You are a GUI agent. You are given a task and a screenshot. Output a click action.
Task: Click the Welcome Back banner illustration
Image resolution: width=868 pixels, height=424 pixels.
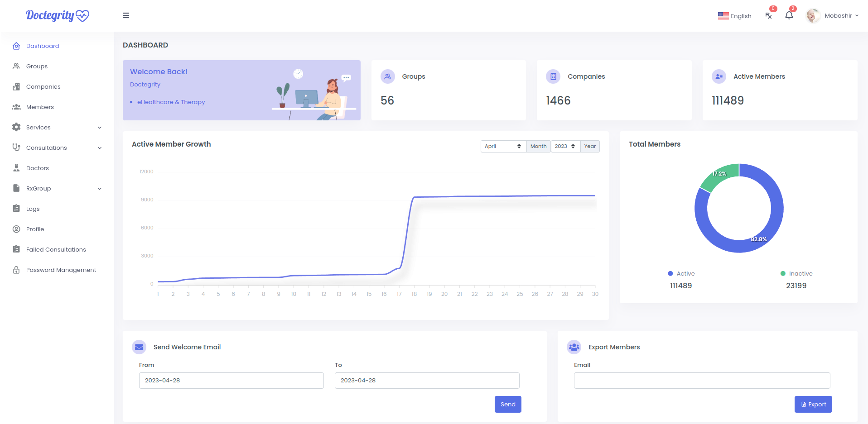pyautogui.click(x=314, y=94)
